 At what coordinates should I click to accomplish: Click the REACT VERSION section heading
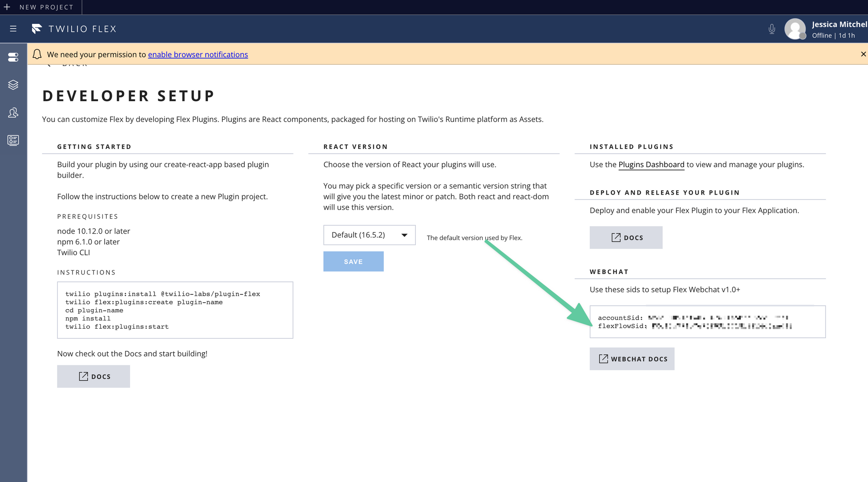pyautogui.click(x=355, y=147)
